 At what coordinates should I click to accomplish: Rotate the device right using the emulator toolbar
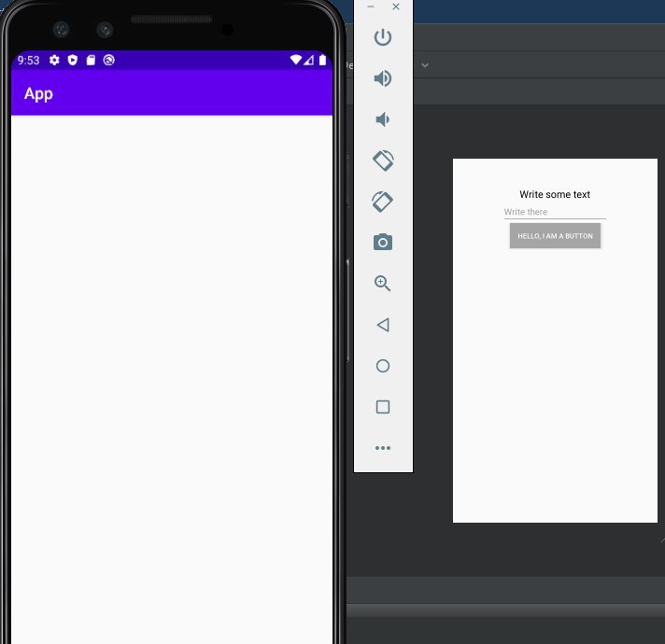[383, 202]
